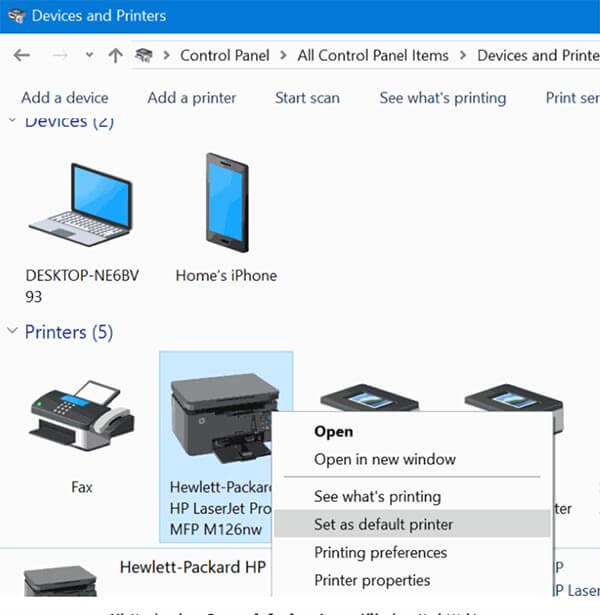Choose Set as default printer
Screen dimensions: 600x615
(412, 524)
